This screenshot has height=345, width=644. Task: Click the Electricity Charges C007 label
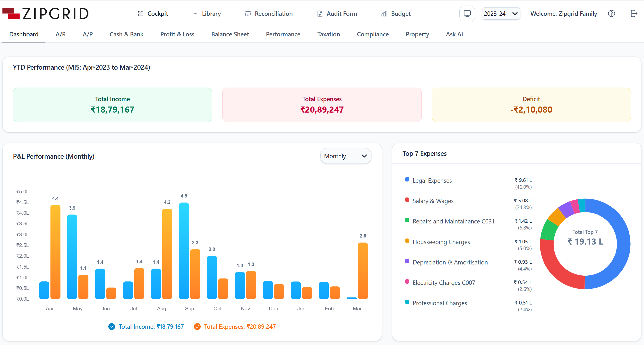(444, 283)
